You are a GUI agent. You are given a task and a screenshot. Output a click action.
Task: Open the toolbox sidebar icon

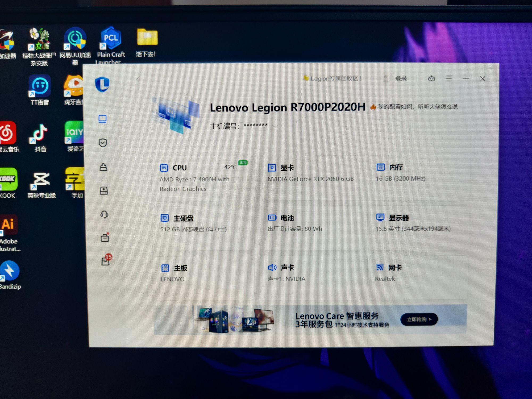pyautogui.click(x=103, y=167)
